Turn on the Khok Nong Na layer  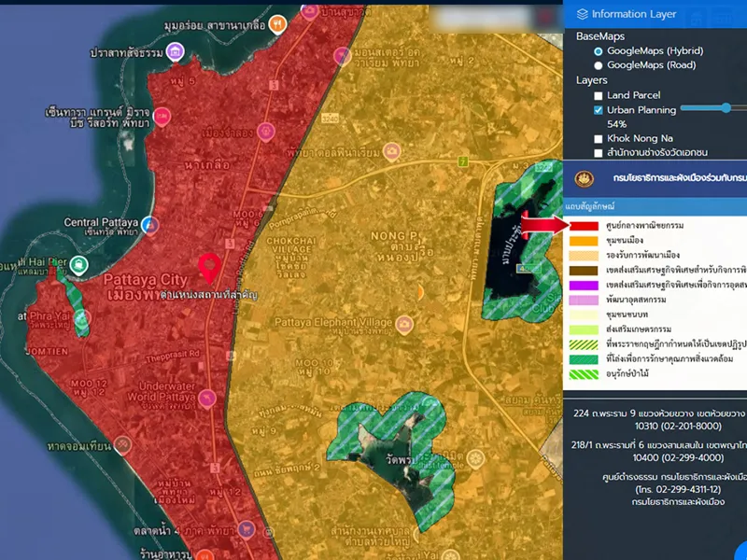pos(599,138)
